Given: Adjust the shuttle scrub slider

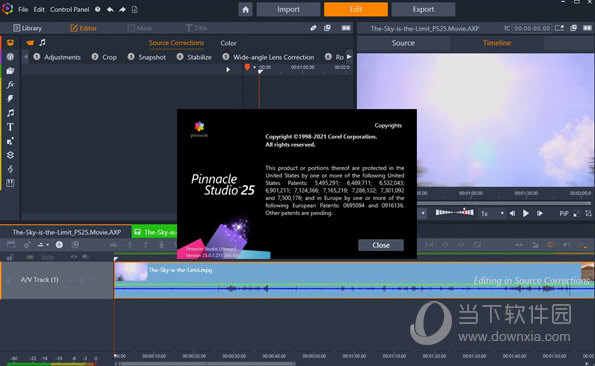Looking at the screenshot, I should pos(455,212).
